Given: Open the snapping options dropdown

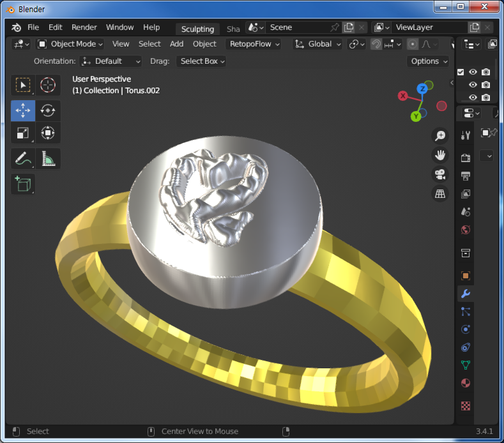Looking at the screenshot, I should coord(392,44).
